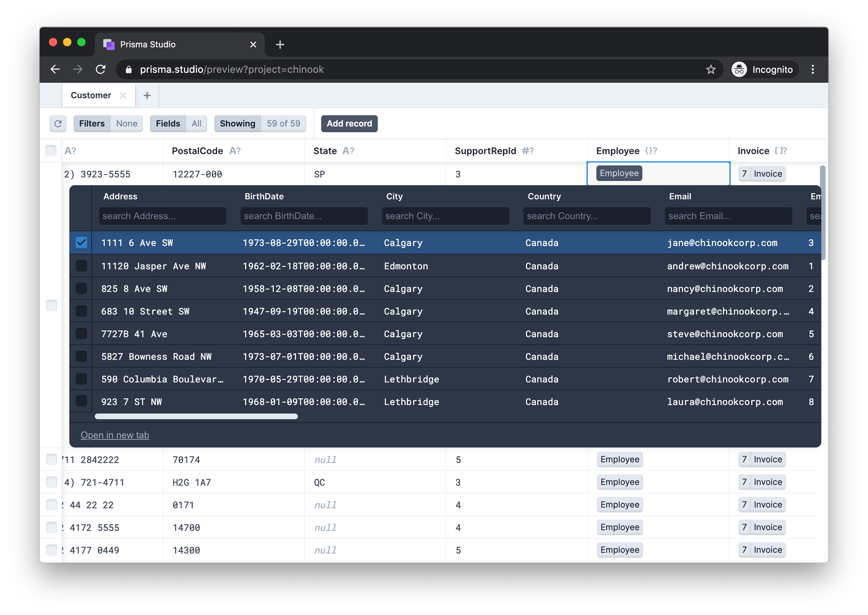Navigate back with arrow icon
Screen dimensions: 868x615
tap(55, 69)
